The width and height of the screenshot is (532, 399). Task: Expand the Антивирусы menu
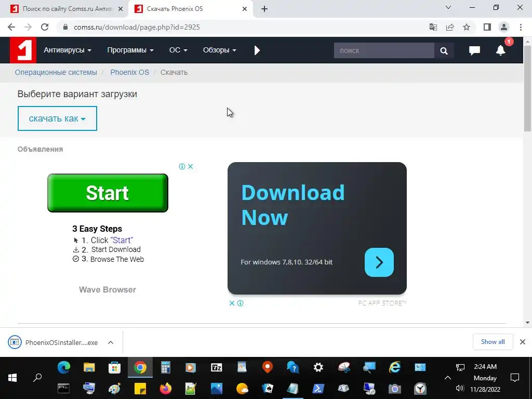pos(67,50)
